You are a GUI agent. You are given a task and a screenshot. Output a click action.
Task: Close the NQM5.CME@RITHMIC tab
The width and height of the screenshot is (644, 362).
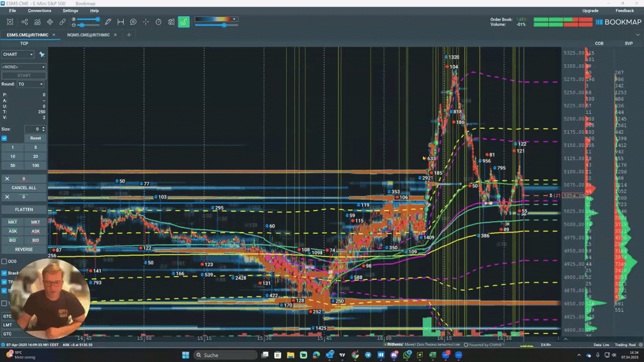(x=116, y=35)
